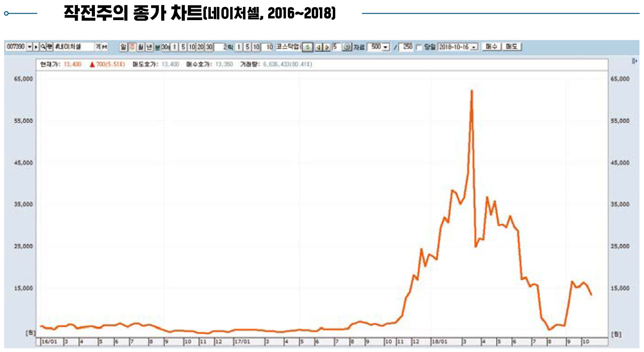Click the 18/01 date marker on time axis
The height and width of the screenshot is (352, 644).
coord(439,342)
